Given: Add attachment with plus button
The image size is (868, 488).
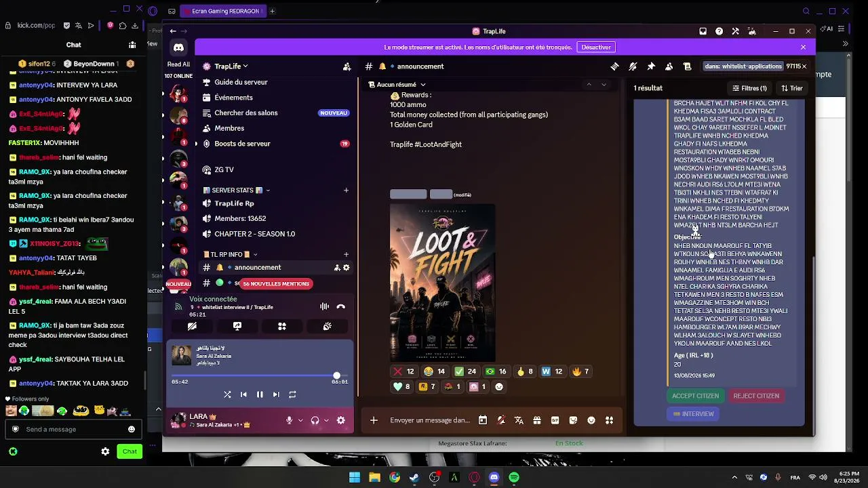Looking at the screenshot, I should tap(374, 420).
